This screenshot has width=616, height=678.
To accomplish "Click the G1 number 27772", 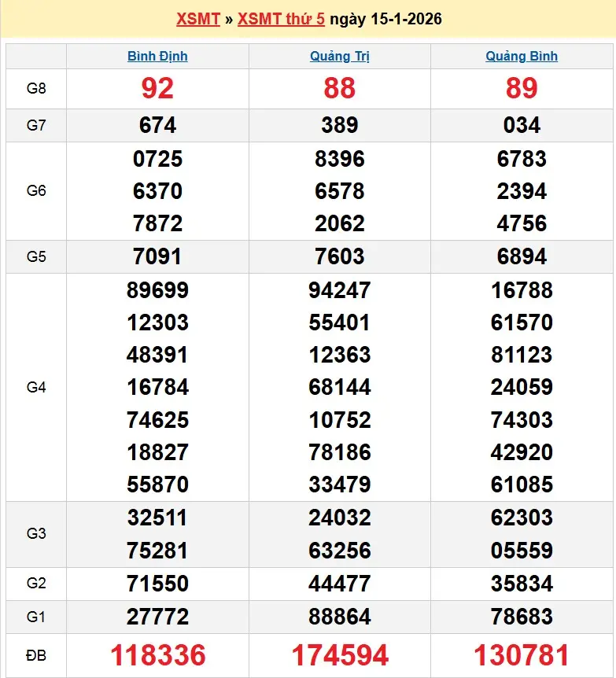I will pyautogui.click(x=157, y=617).
